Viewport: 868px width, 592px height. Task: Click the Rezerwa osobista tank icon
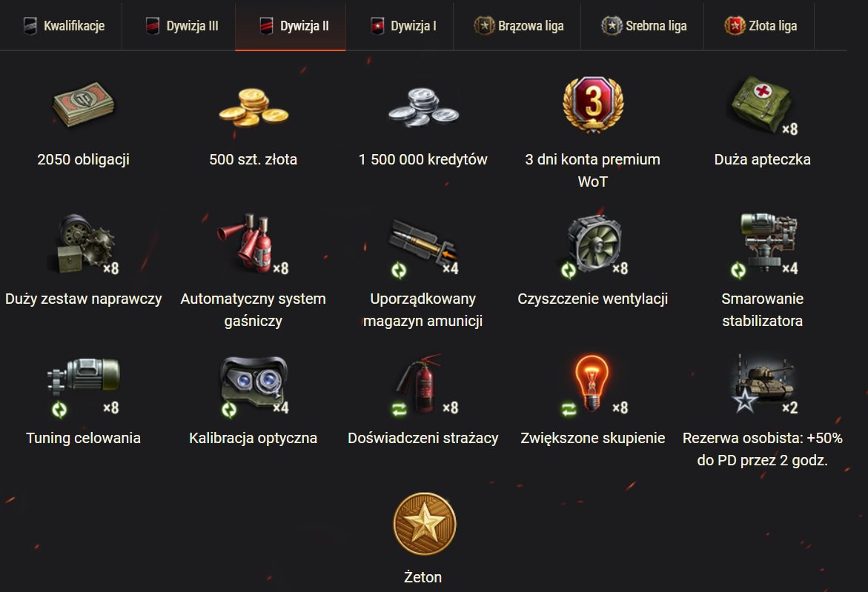point(764,383)
